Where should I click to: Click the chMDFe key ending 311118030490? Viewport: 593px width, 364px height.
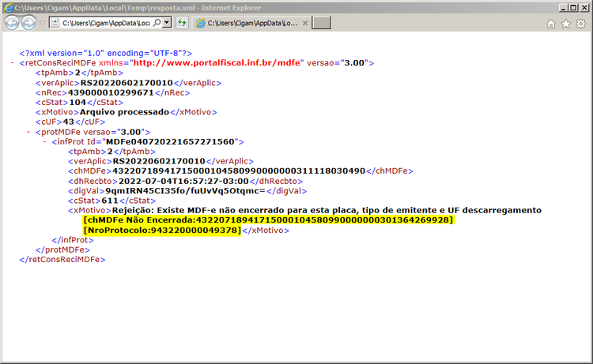239,171
